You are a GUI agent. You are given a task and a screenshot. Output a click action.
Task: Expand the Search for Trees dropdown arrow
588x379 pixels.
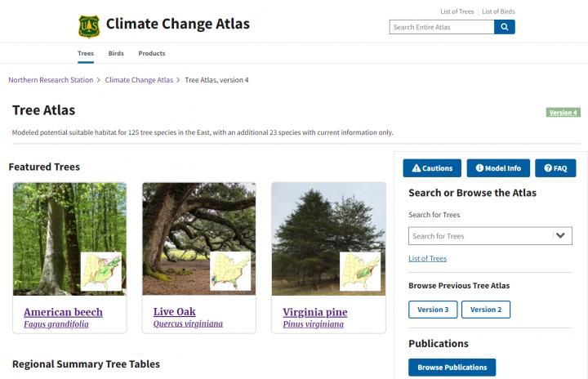560,235
